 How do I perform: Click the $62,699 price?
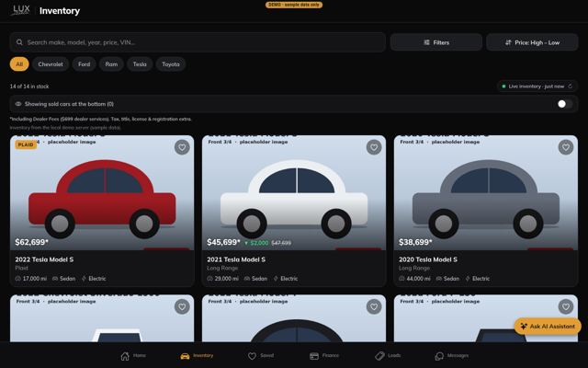(x=31, y=242)
